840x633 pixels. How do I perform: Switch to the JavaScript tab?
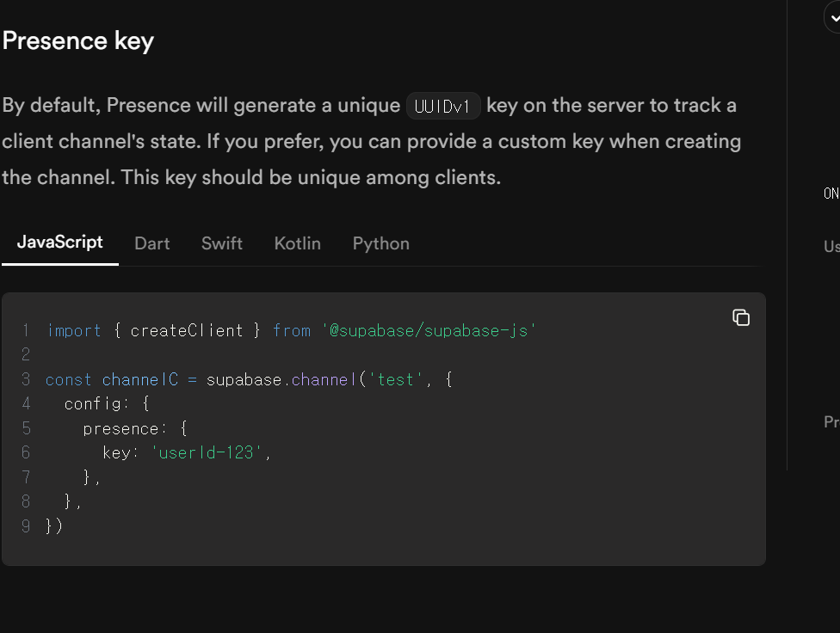(x=60, y=243)
